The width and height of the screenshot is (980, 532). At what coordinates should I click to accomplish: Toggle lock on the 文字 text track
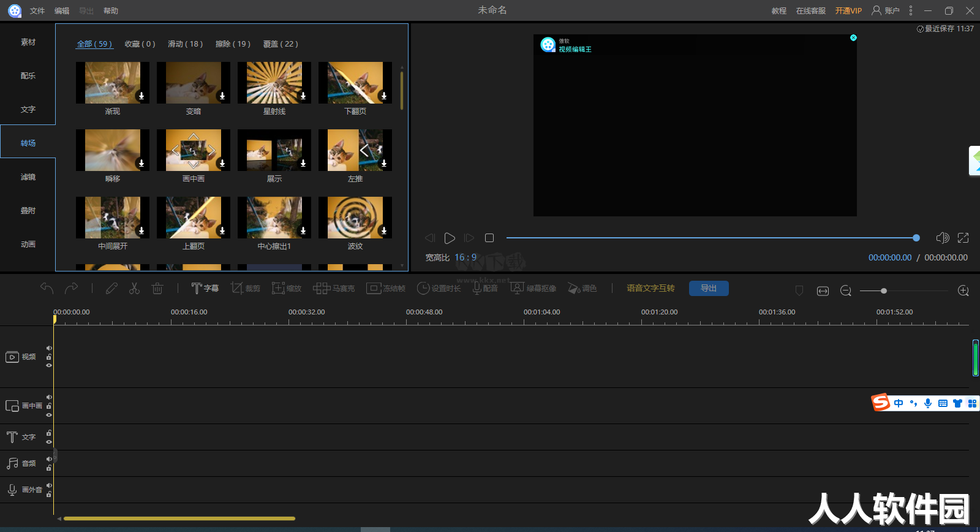[x=49, y=433]
